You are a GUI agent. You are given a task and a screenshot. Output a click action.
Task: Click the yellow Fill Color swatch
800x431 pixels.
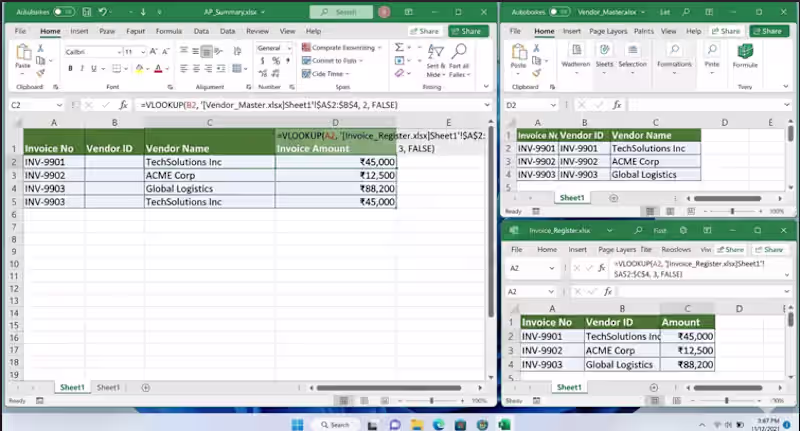pos(139,68)
